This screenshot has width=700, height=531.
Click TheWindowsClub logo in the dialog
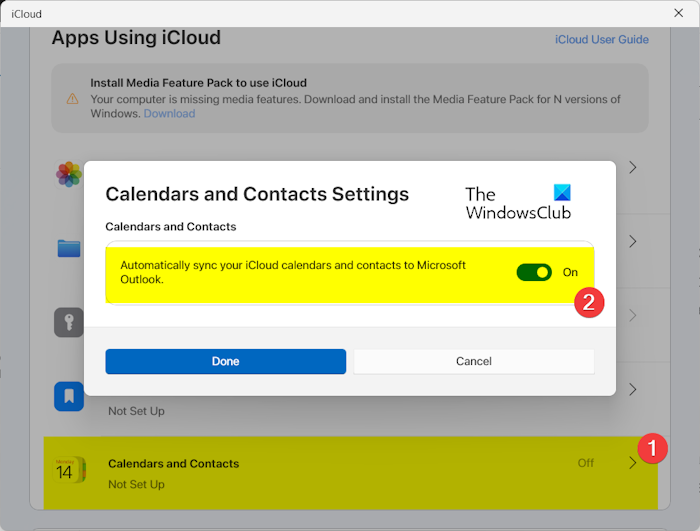point(518,203)
